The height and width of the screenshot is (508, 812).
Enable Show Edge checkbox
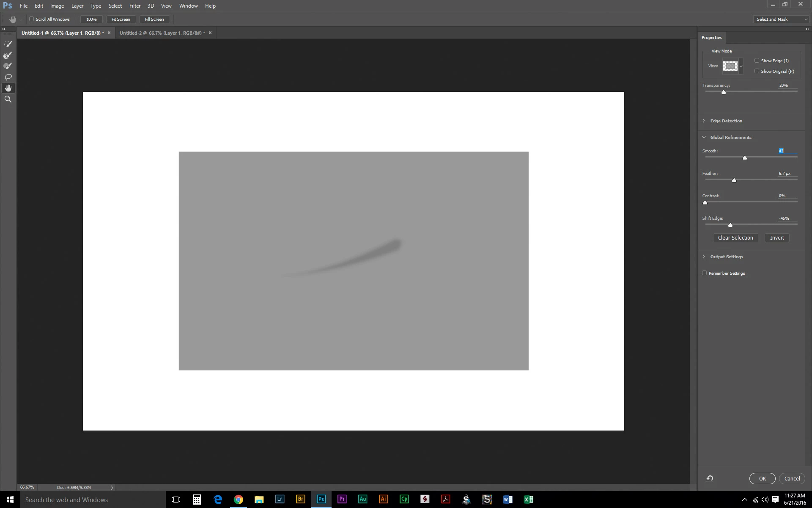(x=757, y=61)
